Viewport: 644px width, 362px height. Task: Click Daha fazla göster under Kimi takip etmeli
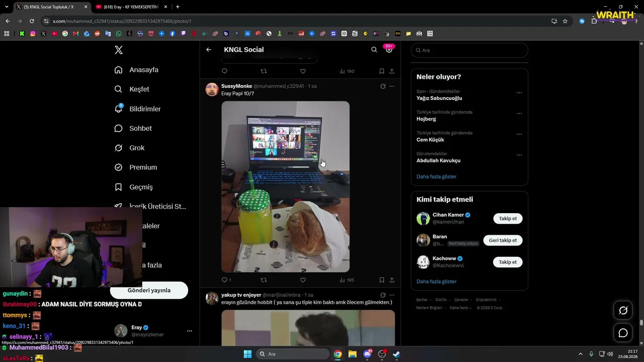coord(437,282)
